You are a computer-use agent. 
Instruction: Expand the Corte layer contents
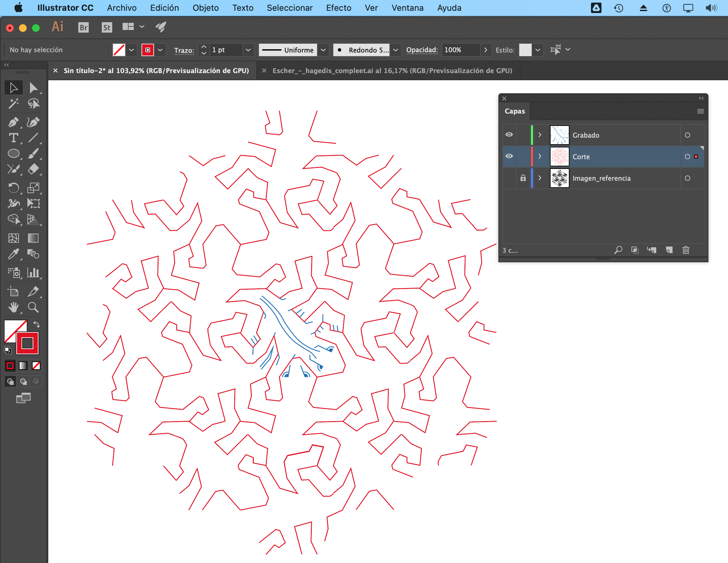pos(540,156)
